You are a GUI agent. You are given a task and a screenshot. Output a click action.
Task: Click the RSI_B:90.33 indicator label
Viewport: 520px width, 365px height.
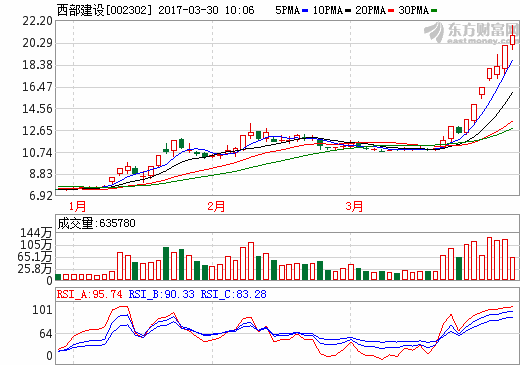(161, 294)
